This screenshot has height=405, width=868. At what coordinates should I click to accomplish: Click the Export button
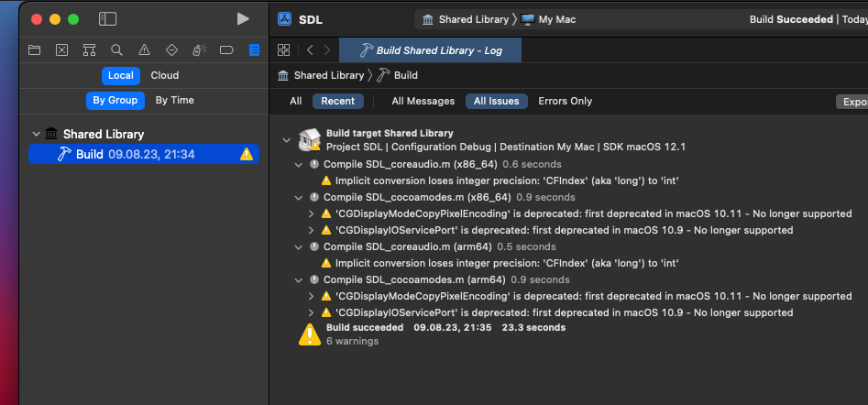852,102
